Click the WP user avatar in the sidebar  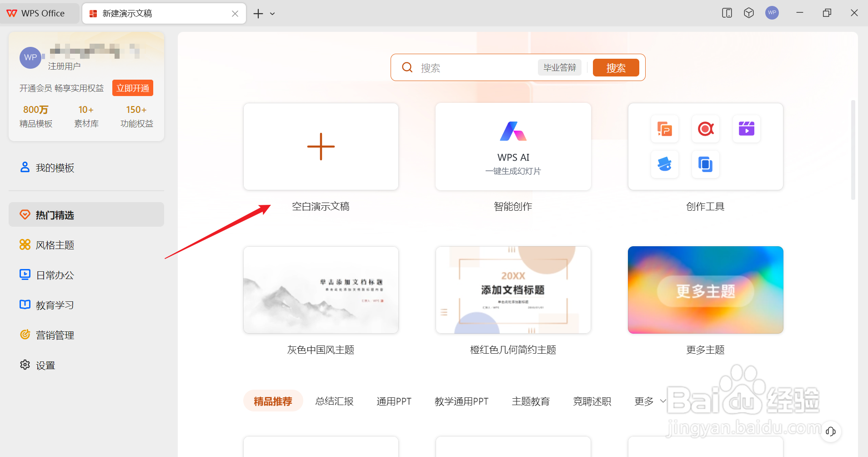(x=30, y=58)
